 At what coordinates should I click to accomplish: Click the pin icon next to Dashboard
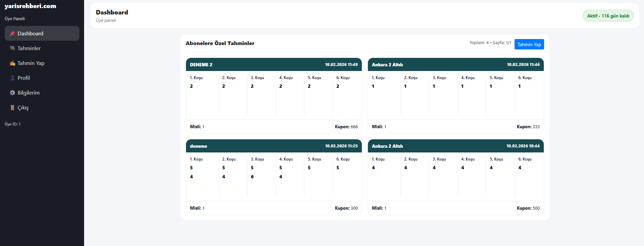click(x=12, y=34)
